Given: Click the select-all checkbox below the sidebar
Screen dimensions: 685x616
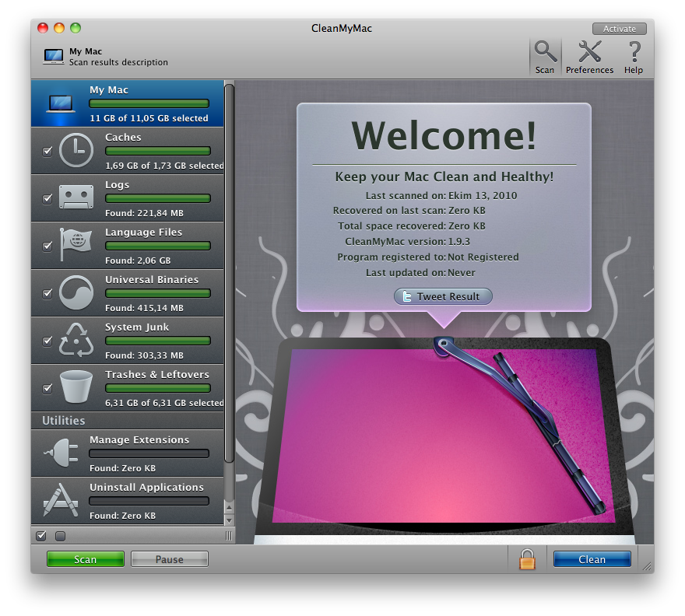Looking at the screenshot, I should click(42, 536).
